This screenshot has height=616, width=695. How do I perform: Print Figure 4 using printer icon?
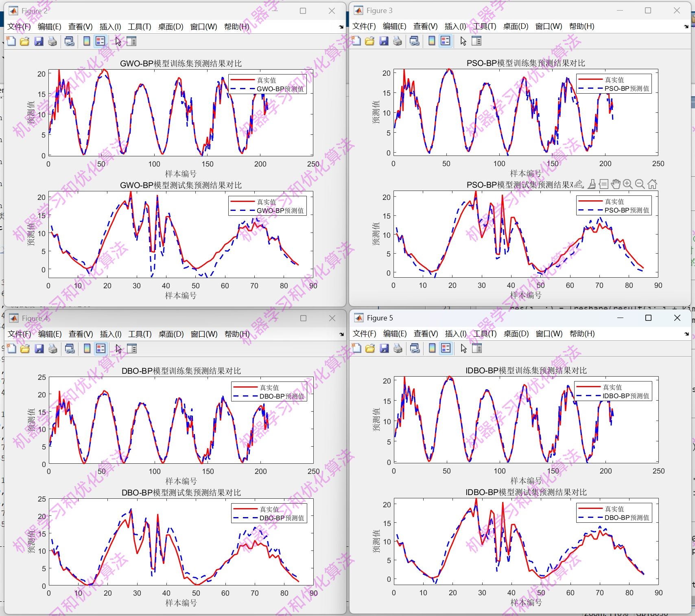click(x=53, y=349)
